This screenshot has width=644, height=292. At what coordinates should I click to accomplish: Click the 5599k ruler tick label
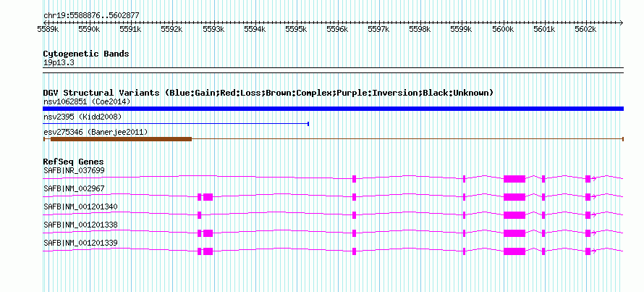(462, 29)
